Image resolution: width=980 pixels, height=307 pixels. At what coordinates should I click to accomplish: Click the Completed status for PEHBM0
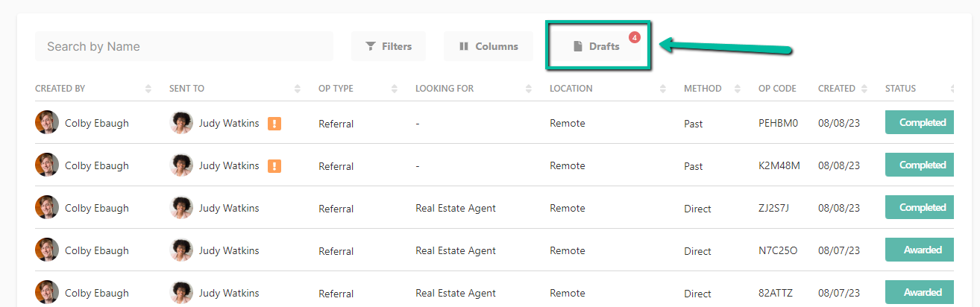coord(920,122)
